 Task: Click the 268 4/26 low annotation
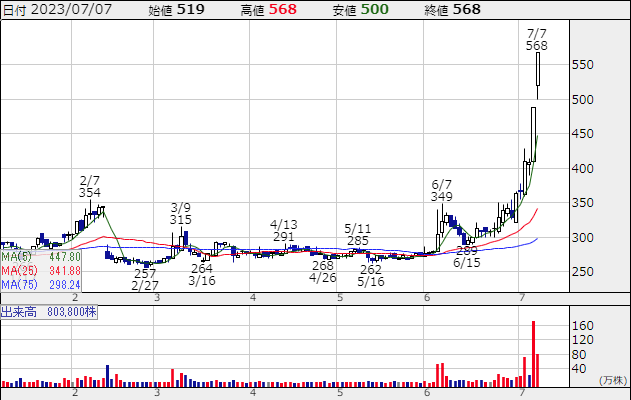point(323,272)
